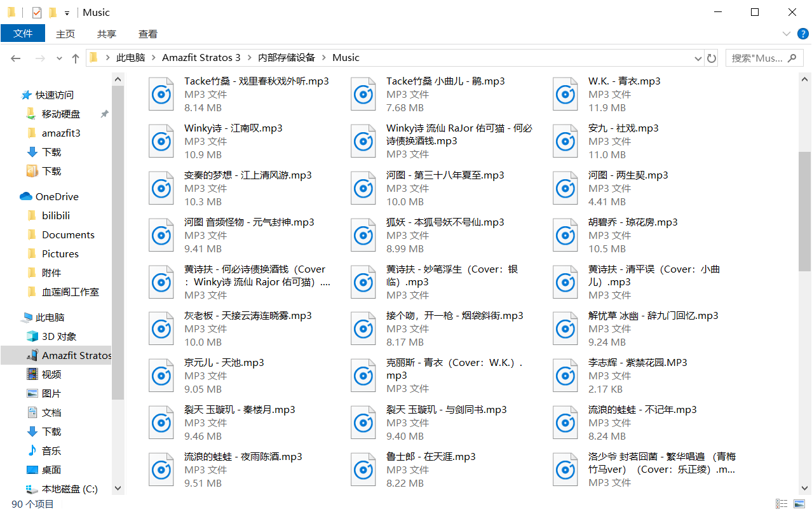The height and width of the screenshot is (514, 812).
Task: Switch to large icons view in status bar
Action: (799, 504)
